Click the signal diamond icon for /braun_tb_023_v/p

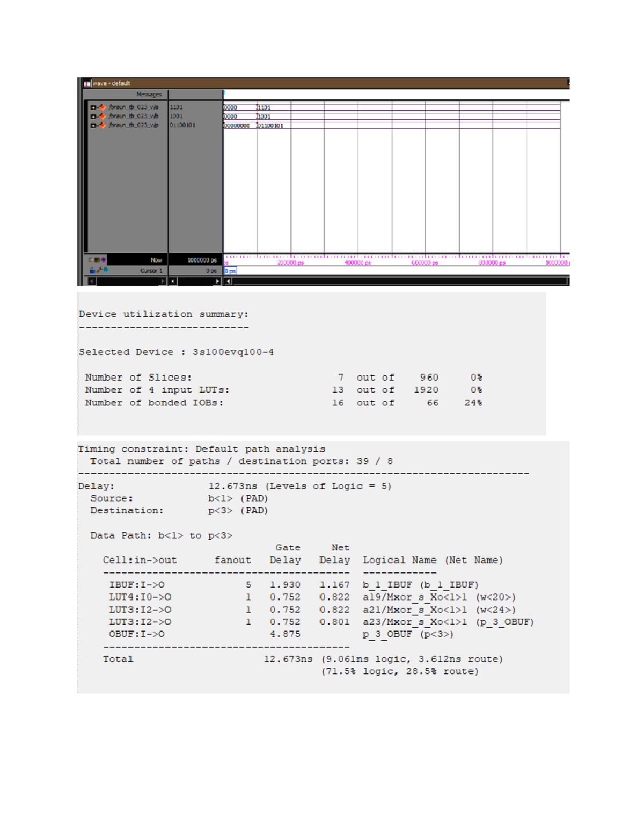tap(103, 125)
